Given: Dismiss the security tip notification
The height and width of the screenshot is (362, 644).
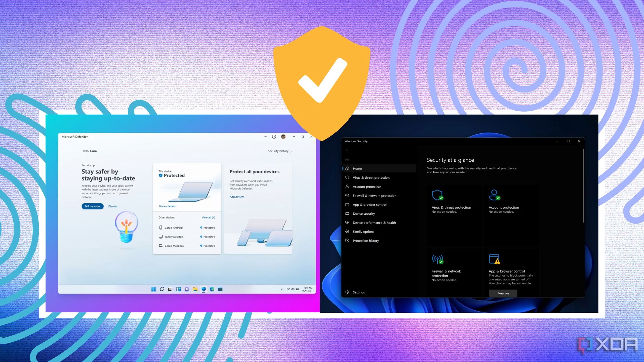Looking at the screenshot, I should coord(112,206).
